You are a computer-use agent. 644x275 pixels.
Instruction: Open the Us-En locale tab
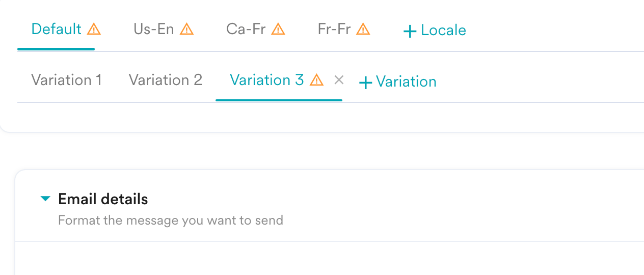pos(154,29)
